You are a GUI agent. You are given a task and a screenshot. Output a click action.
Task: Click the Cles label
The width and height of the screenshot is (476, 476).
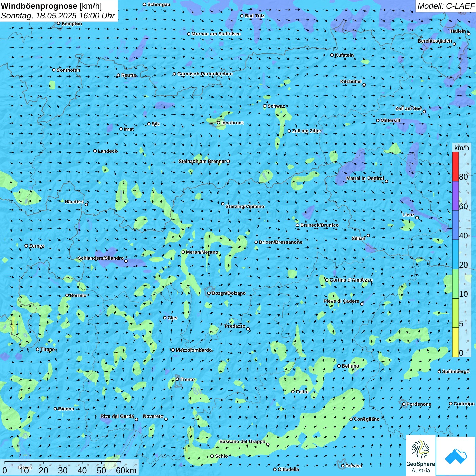pos(173,318)
